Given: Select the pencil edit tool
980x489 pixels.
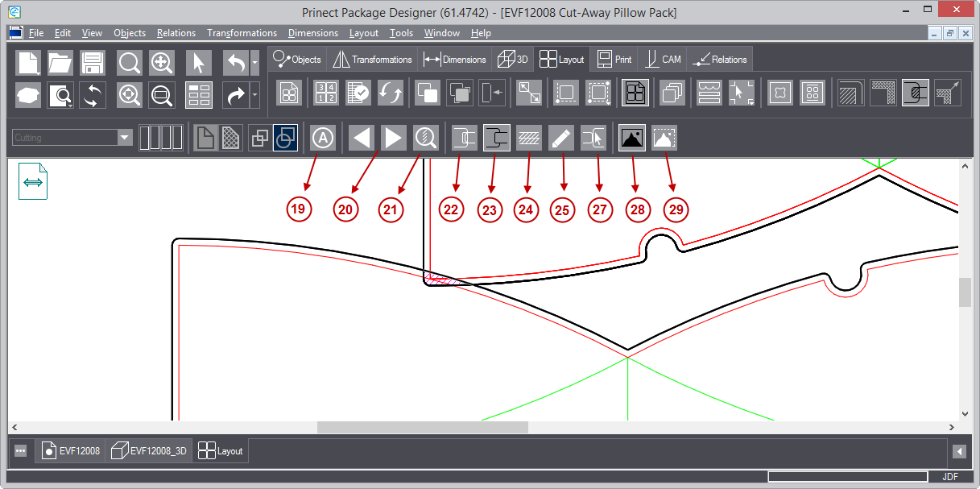Looking at the screenshot, I should [x=560, y=138].
